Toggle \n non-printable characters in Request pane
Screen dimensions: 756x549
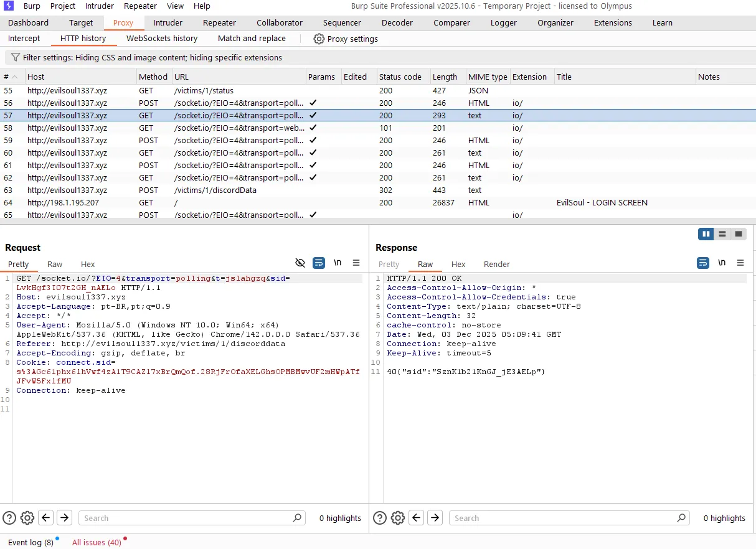point(338,263)
